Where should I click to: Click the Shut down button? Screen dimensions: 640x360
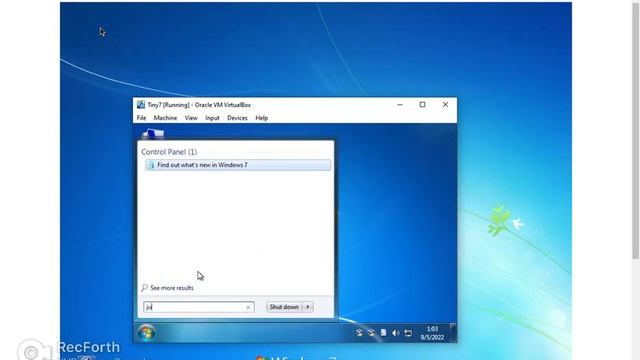(284, 307)
